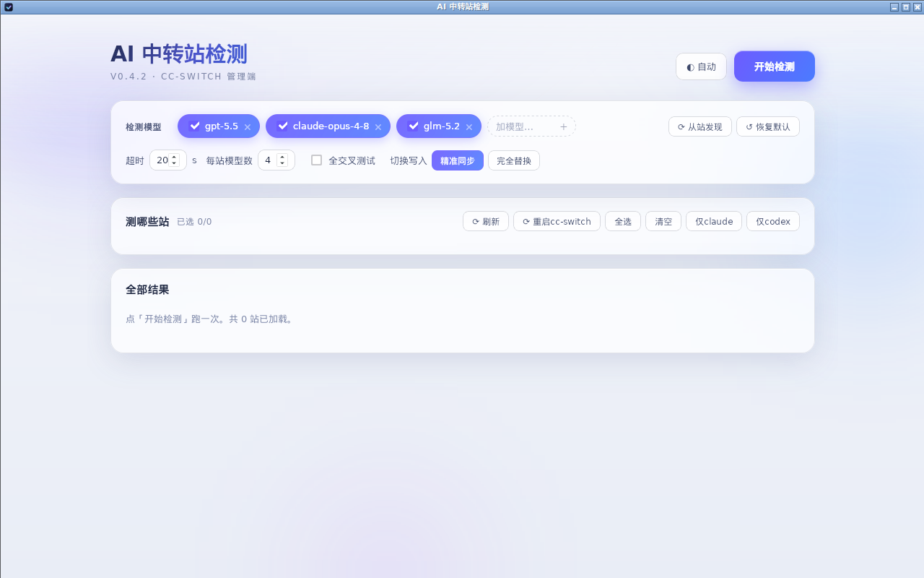Uncheck the claude-opus-4-8 model checkmark
This screenshot has height=578, width=924.
pyautogui.click(x=283, y=126)
